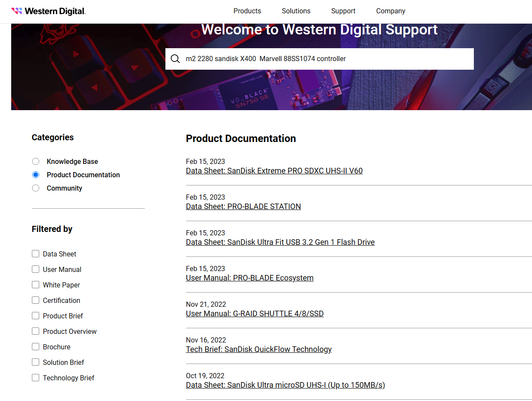532x401 pixels.
Task: Enable the Brochure filter checkbox
Action: tap(36, 347)
